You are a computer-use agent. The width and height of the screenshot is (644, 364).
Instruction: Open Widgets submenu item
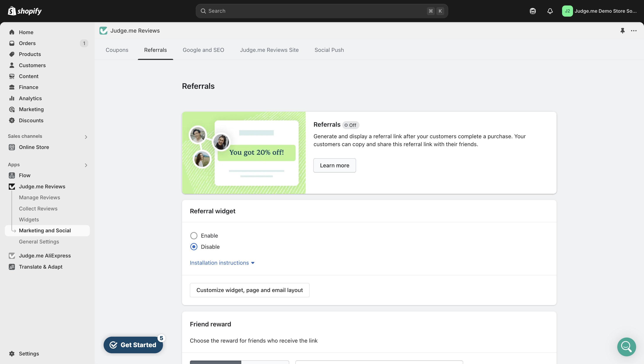click(x=29, y=219)
